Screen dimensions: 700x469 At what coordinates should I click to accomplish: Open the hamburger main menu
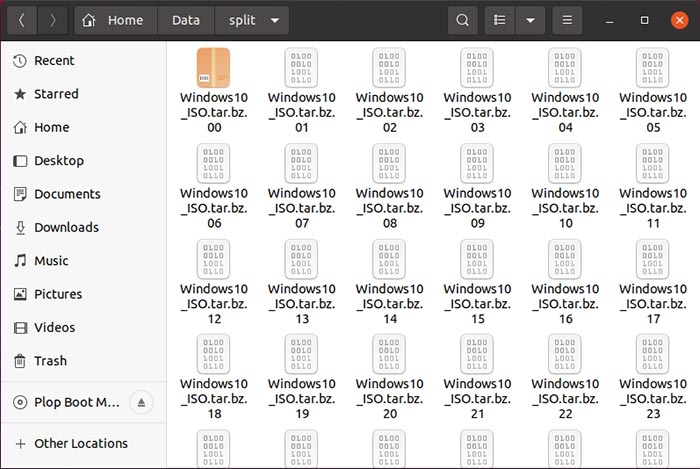[567, 20]
